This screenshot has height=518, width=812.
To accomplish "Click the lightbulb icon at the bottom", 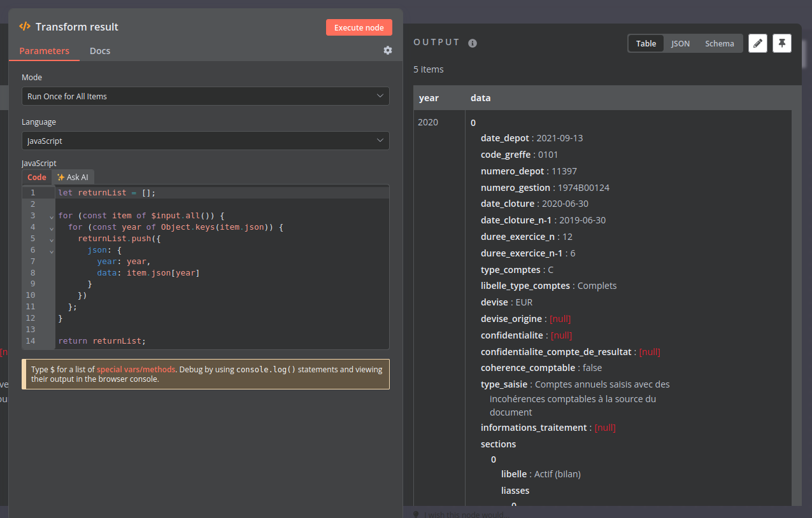I will pyautogui.click(x=416, y=514).
